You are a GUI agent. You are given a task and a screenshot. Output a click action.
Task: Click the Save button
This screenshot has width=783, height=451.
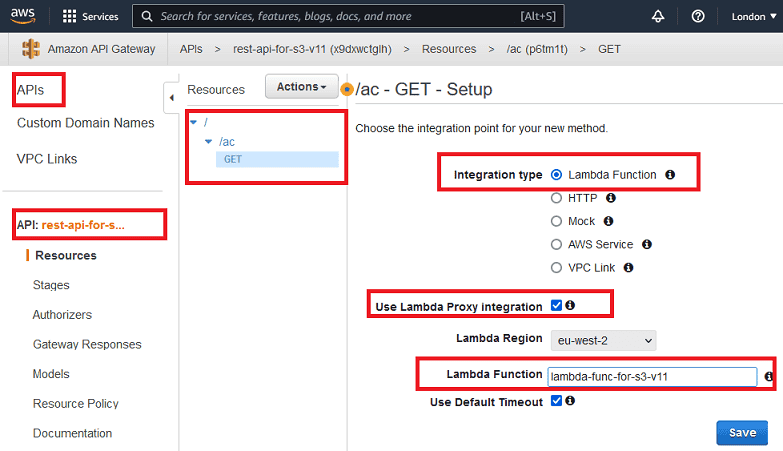(x=742, y=432)
